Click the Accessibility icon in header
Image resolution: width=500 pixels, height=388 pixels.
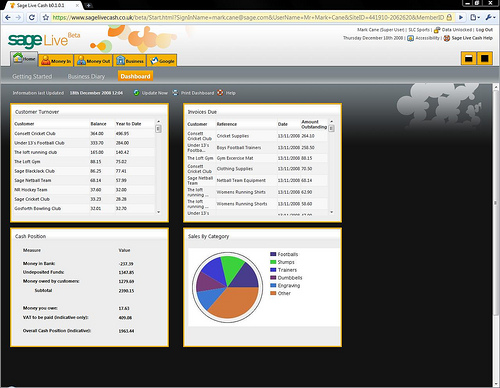pyautogui.click(x=411, y=38)
